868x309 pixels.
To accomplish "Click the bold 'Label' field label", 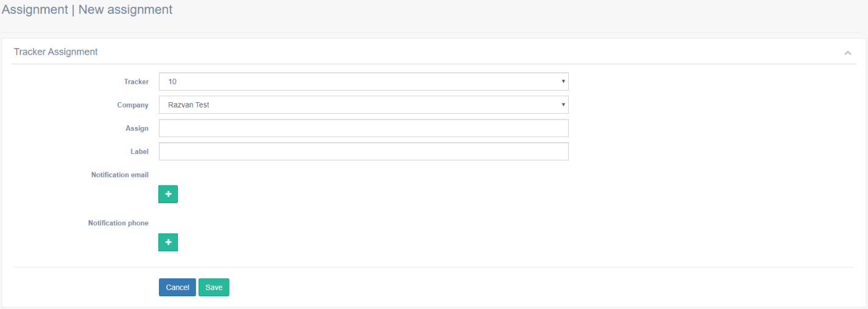I will (x=139, y=151).
